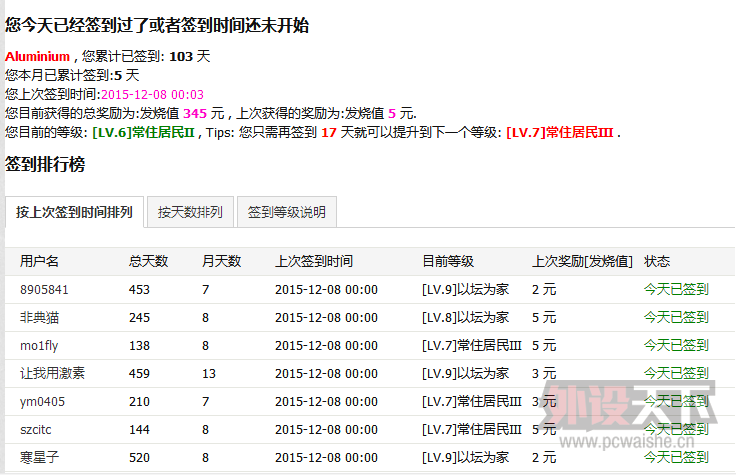736x475 pixels.
Task: Open szcitc's user page
Action: click(x=37, y=430)
